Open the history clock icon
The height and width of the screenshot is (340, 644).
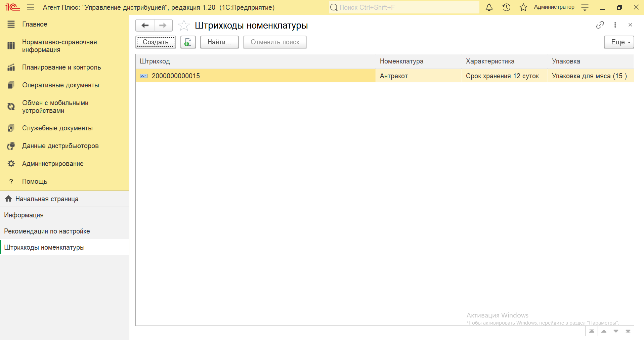pos(506,7)
